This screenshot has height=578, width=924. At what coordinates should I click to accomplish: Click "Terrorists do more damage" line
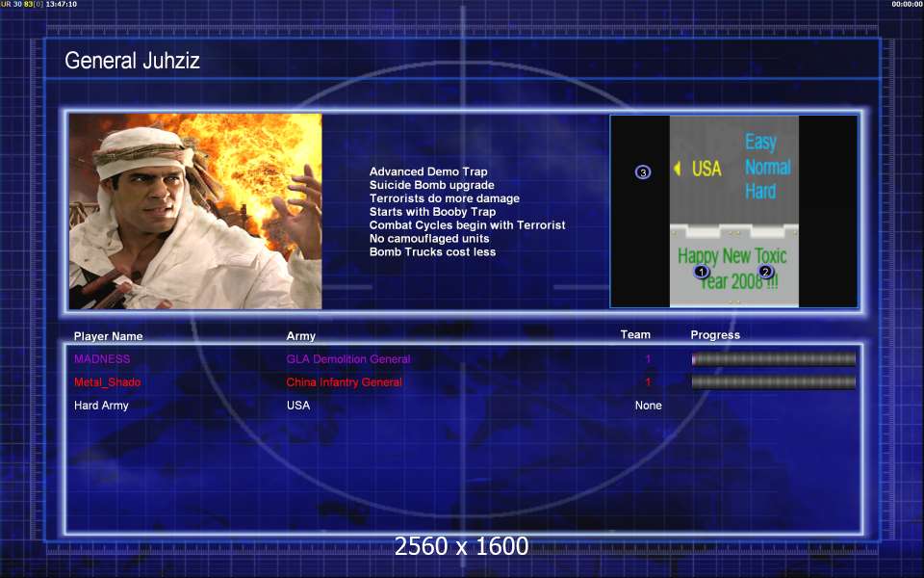click(445, 198)
